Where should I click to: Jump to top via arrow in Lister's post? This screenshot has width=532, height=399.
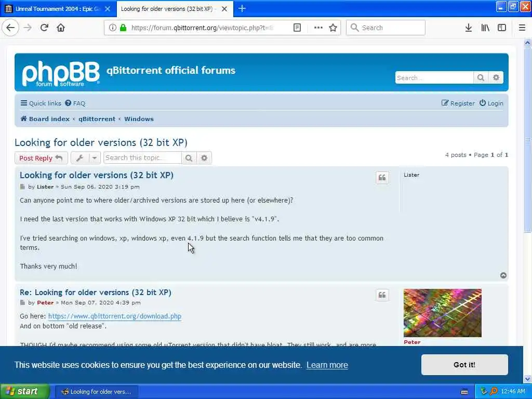pos(503,275)
